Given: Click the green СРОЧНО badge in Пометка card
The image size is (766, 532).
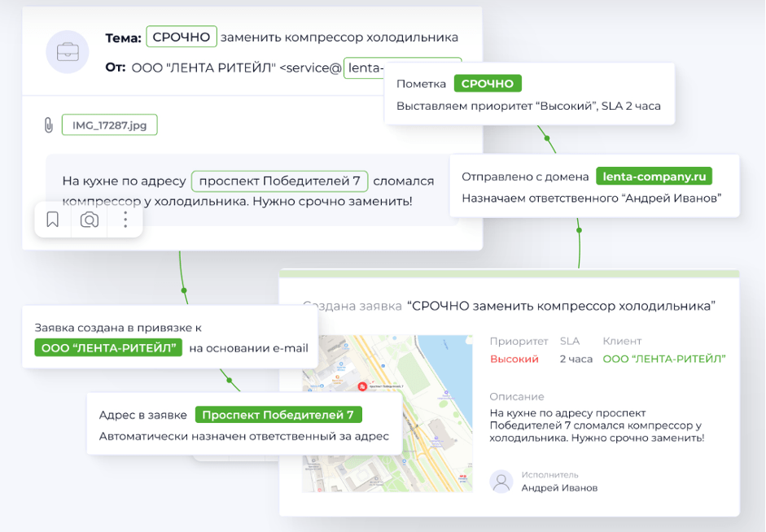Looking at the screenshot, I should point(487,84).
